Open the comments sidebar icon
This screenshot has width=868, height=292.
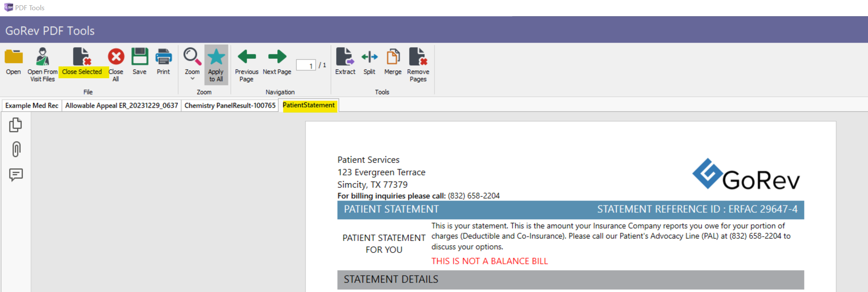pyautogui.click(x=16, y=175)
